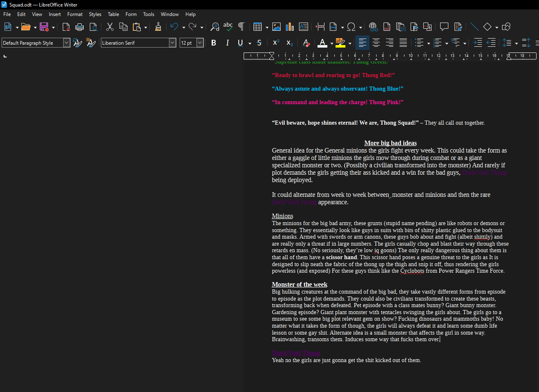The width and height of the screenshot is (539, 392).
Task: Click the horizontal ruler
Action: point(390,56)
